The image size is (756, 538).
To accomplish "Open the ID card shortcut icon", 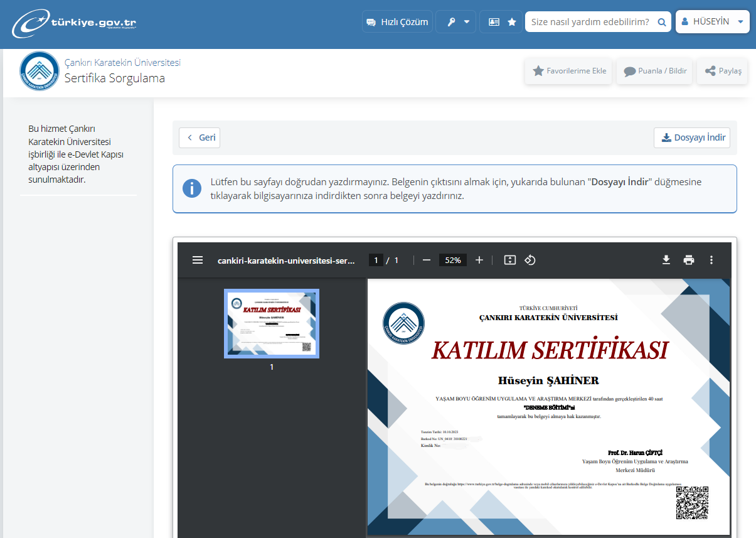I will click(494, 21).
